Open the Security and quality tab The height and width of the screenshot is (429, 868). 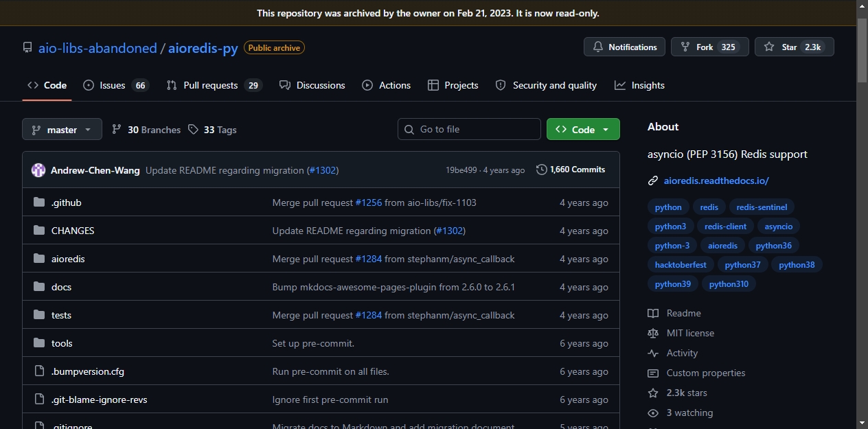point(546,85)
